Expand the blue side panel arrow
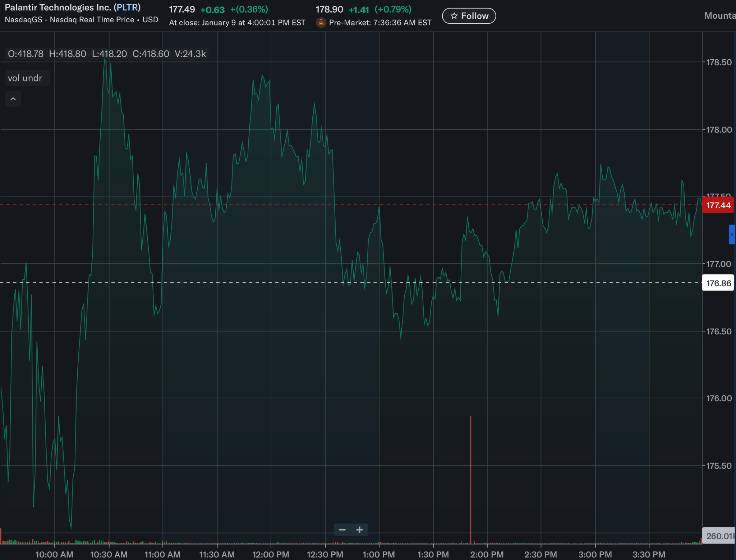This screenshot has width=736, height=560. click(x=732, y=235)
